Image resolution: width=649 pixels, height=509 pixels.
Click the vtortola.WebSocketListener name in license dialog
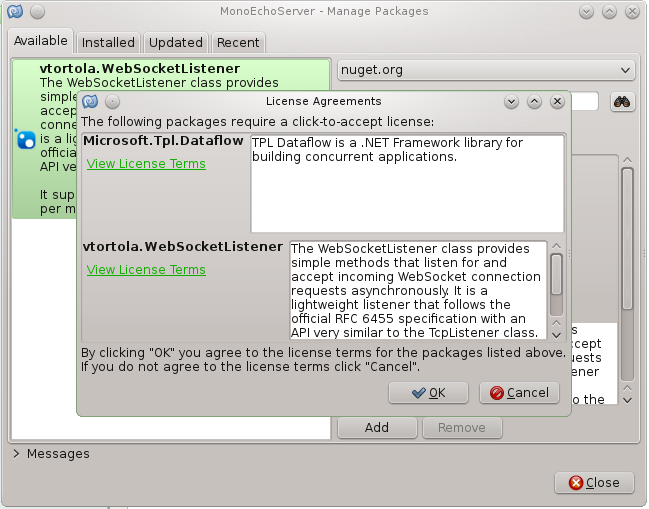(183, 247)
